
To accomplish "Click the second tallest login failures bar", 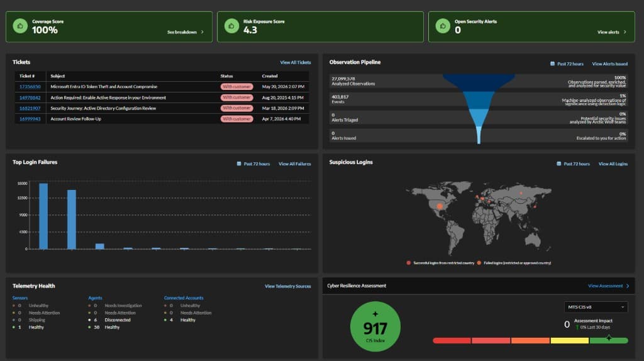I will 72,219.
